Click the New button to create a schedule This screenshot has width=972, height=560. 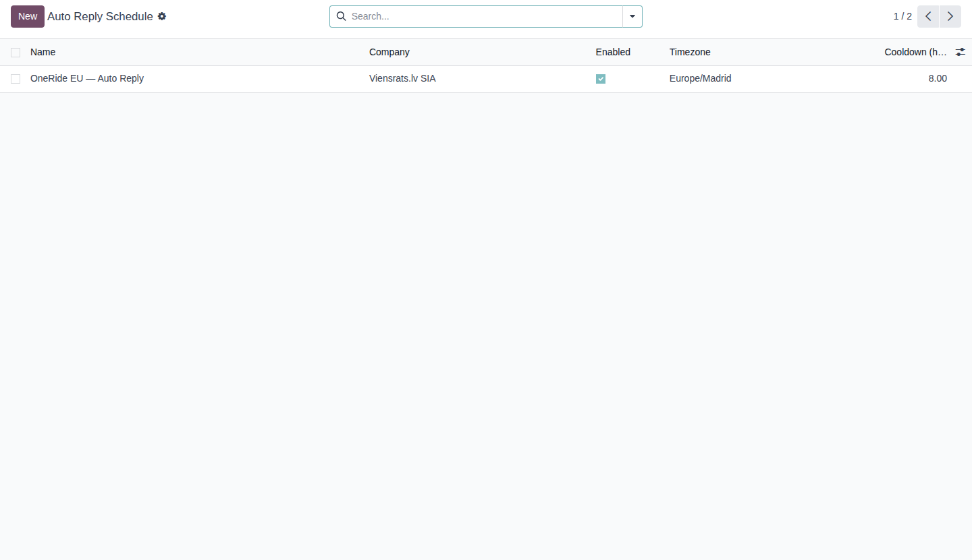pos(27,16)
